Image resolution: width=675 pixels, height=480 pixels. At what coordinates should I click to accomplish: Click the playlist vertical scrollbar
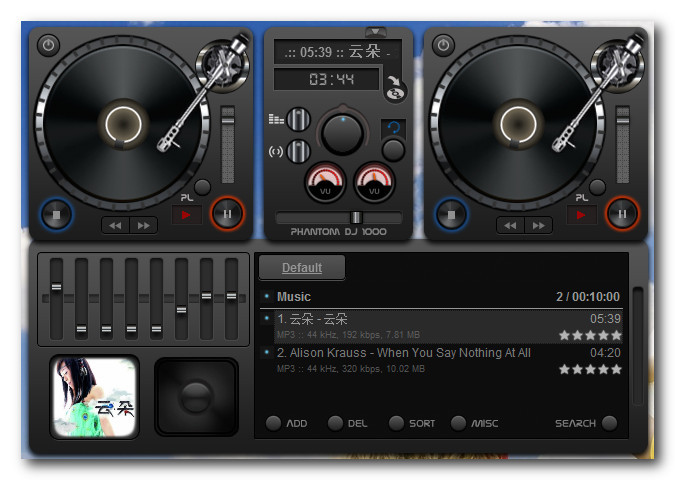click(x=638, y=346)
